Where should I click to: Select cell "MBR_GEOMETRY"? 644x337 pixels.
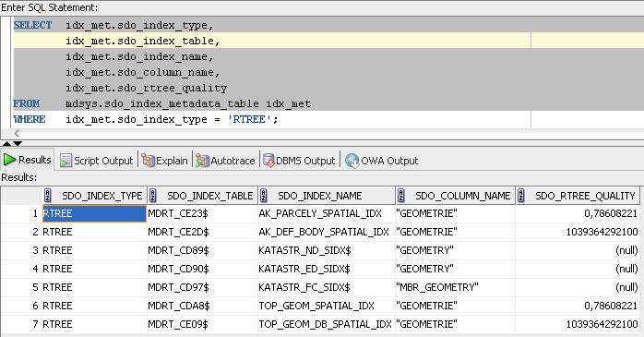(x=455, y=287)
